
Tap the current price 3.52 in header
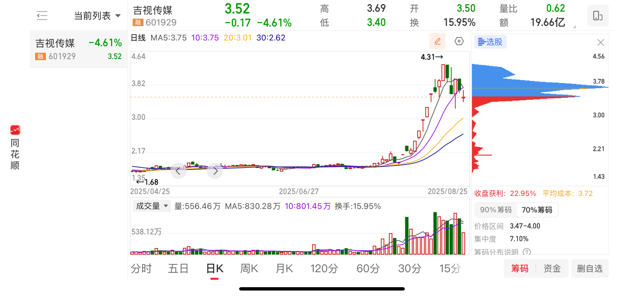pos(237,9)
